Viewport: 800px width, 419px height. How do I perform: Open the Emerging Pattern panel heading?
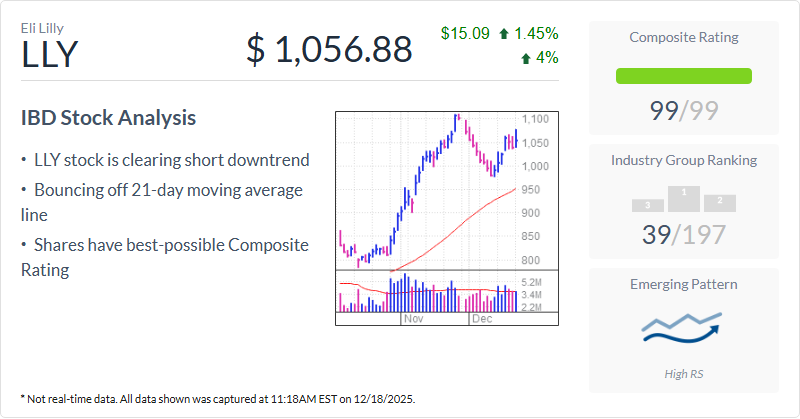pyautogui.click(x=684, y=284)
